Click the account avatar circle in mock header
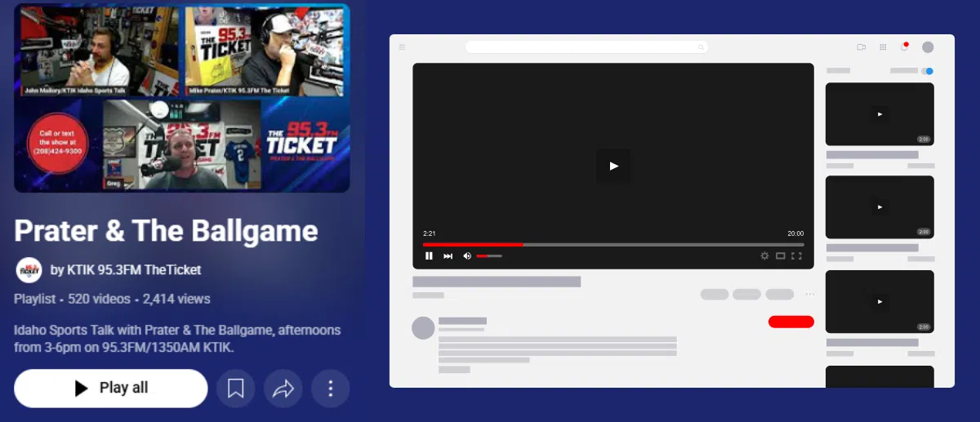 coord(928,47)
